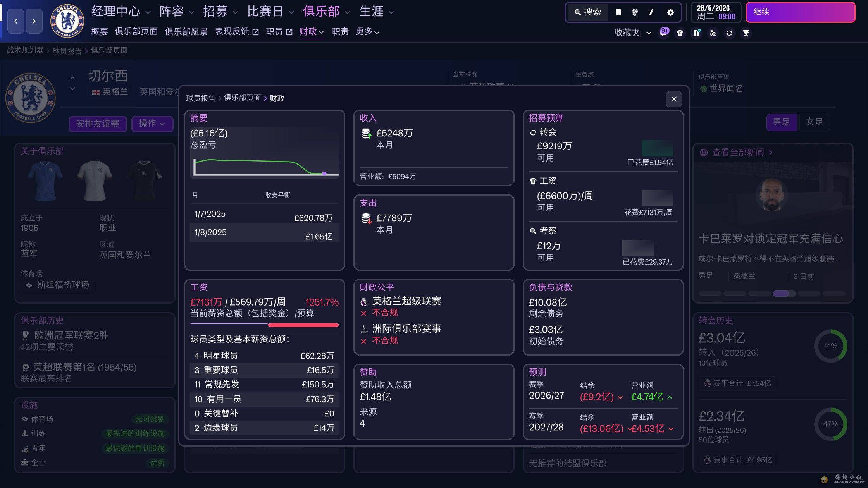The width and height of the screenshot is (868, 488).
Task: Click 安排友谊赛 arrange friendly button
Action: tap(98, 124)
